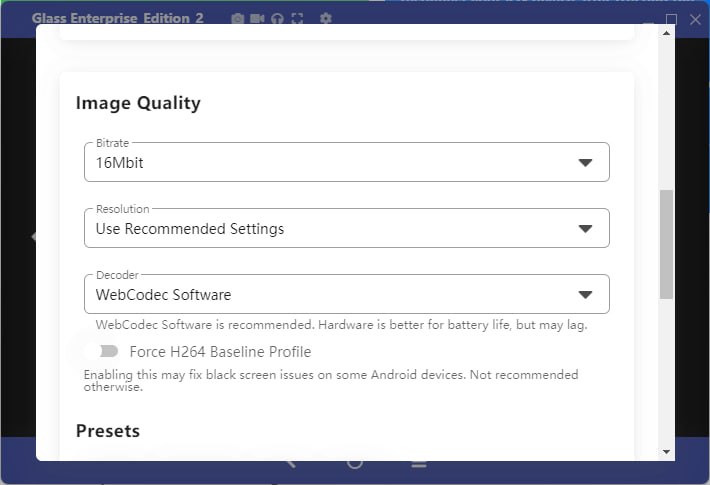Image resolution: width=710 pixels, height=485 pixels.
Task: Enter fullscreen using the fullscreen icon
Action: click(x=297, y=19)
